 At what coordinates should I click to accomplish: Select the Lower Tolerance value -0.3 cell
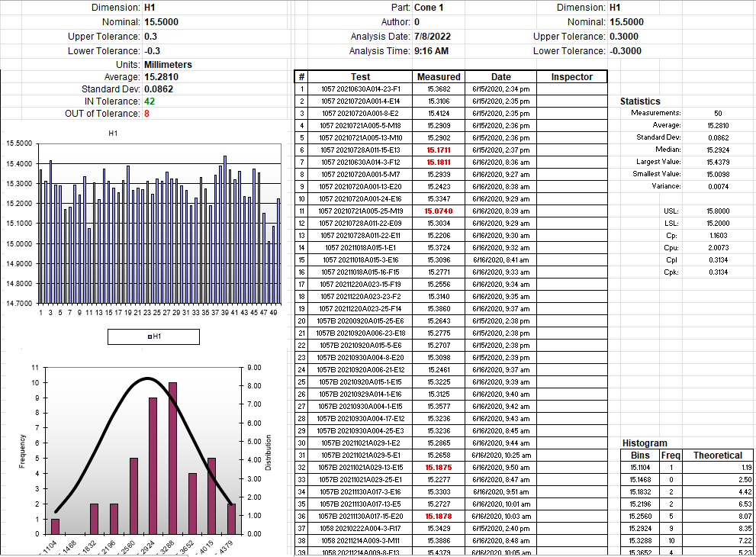pos(152,51)
